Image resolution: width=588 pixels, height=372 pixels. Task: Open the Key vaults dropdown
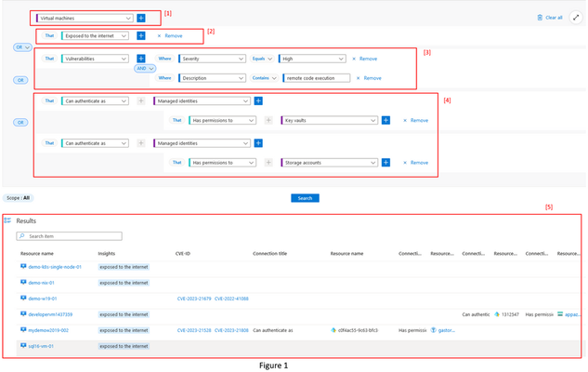pyautogui.click(x=329, y=120)
